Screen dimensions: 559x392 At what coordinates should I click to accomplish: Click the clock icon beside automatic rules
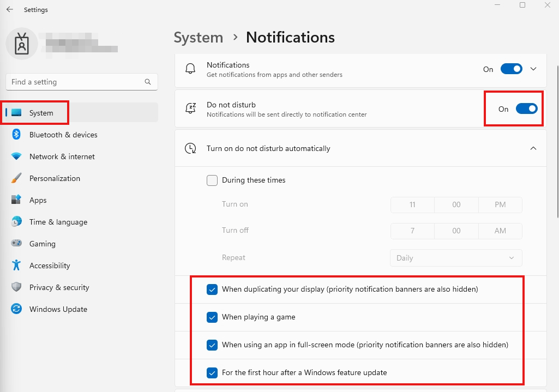[x=190, y=148]
